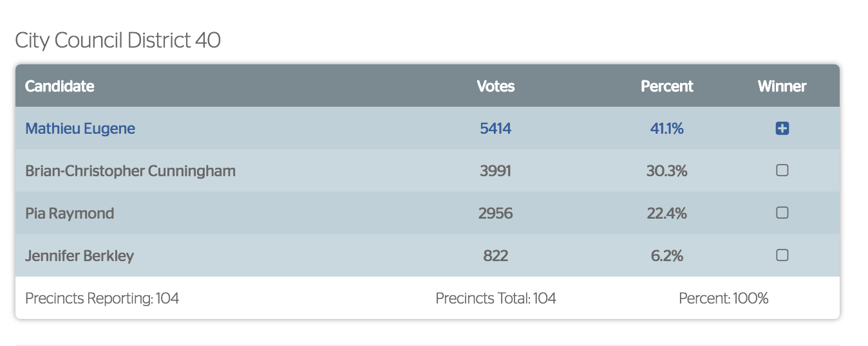
Task: Click the Precincts Reporting: 104 text
Action: pyautogui.click(x=102, y=298)
